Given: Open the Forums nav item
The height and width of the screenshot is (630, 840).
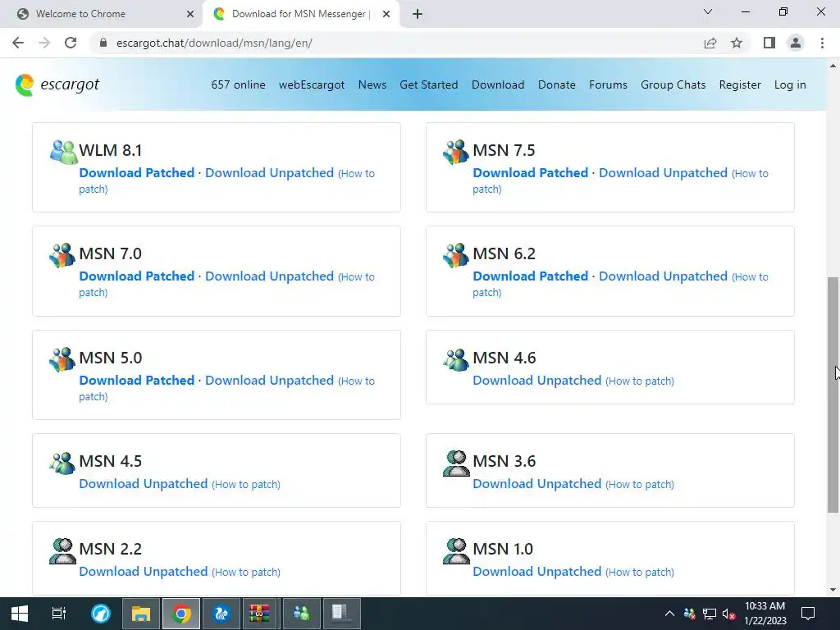Looking at the screenshot, I should 608,84.
